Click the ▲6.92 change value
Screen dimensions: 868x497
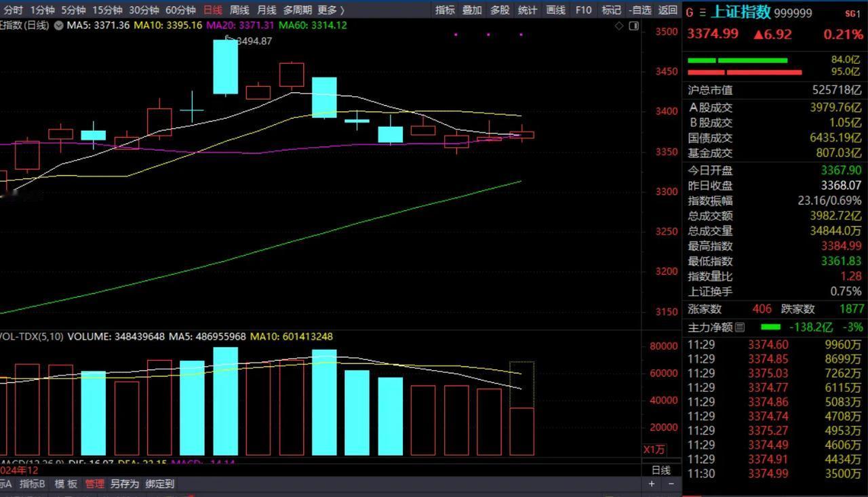point(772,34)
